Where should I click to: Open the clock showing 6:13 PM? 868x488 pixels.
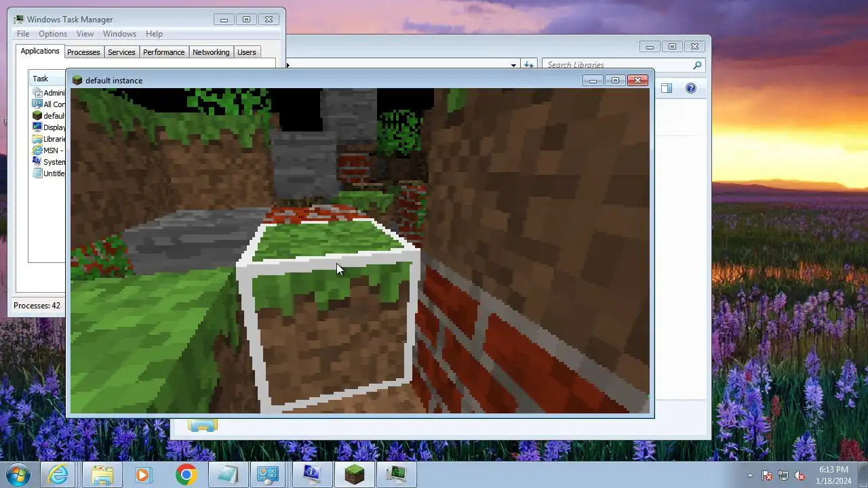(833, 474)
